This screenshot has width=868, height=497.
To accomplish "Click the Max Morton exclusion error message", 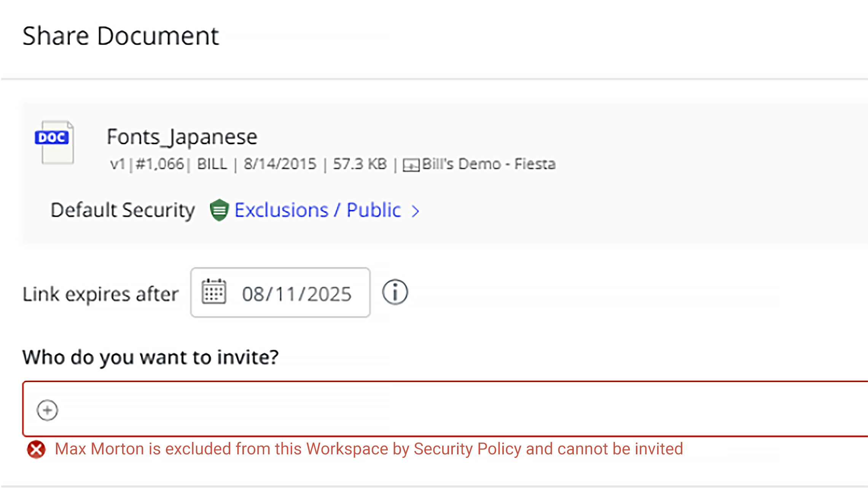I will (368, 449).
